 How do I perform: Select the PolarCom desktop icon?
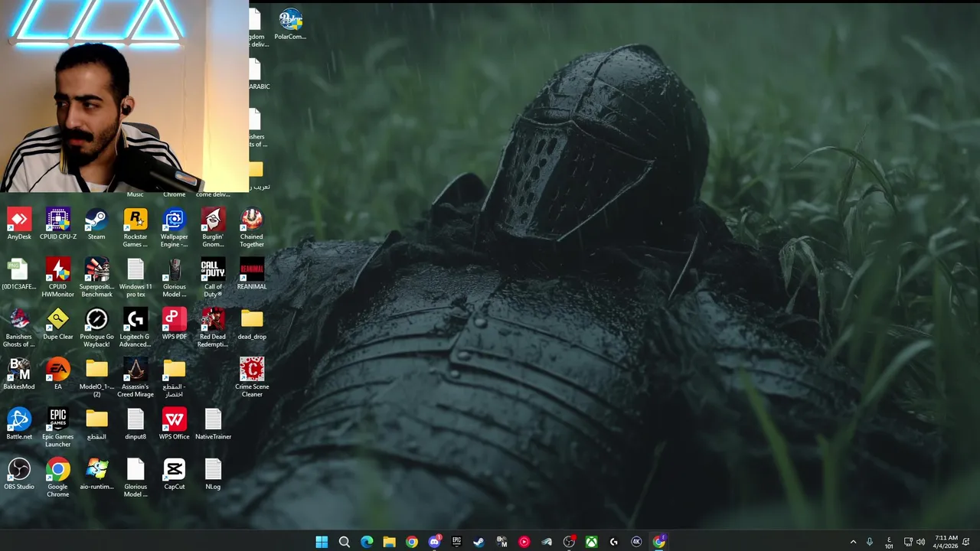(x=290, y=24)
